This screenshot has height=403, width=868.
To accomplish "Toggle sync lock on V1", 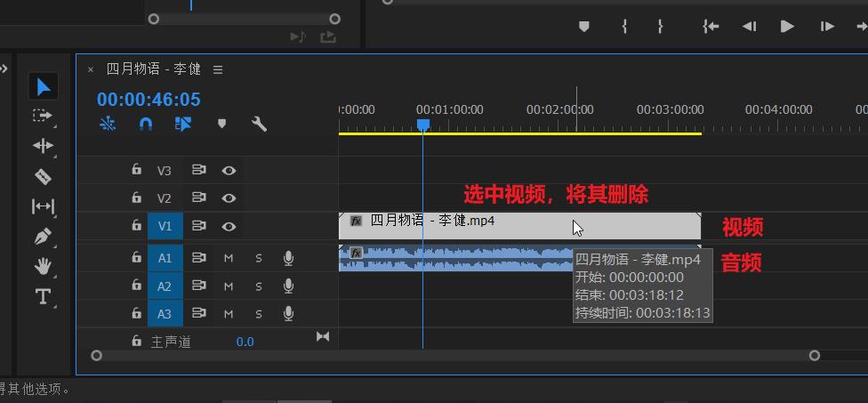I will point(198,226).
